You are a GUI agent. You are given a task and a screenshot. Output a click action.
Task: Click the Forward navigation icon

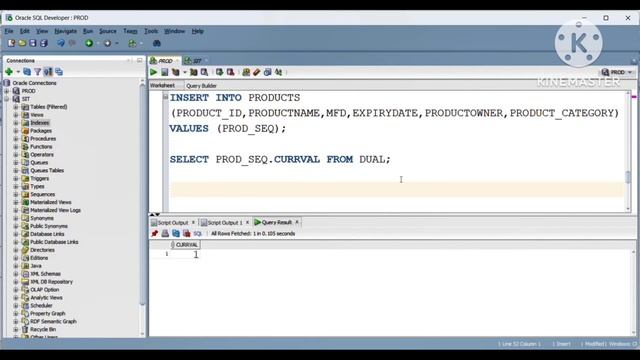pos(108,43)
